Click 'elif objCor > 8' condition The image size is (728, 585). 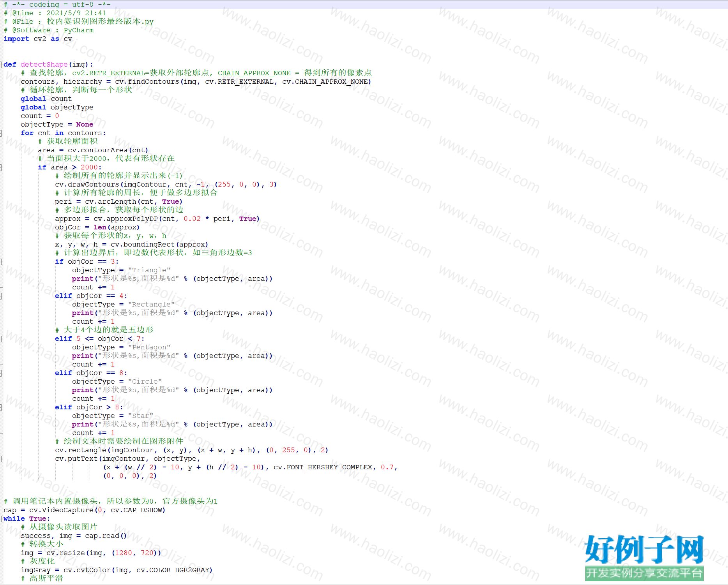(89, 407)
